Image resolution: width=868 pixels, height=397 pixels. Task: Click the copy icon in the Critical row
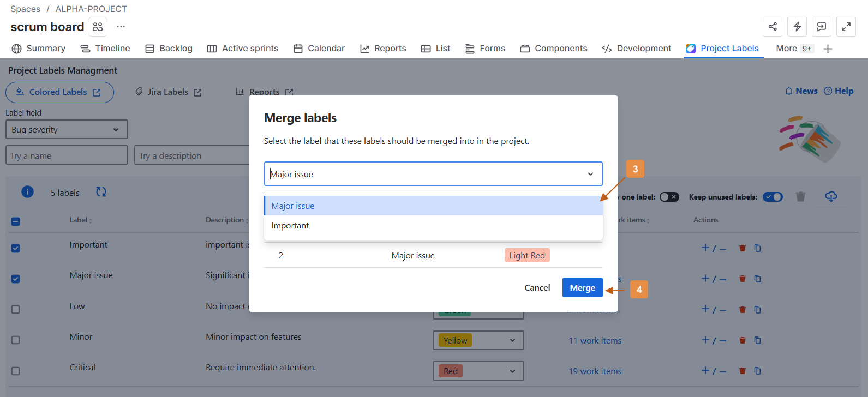pos(757,371)
